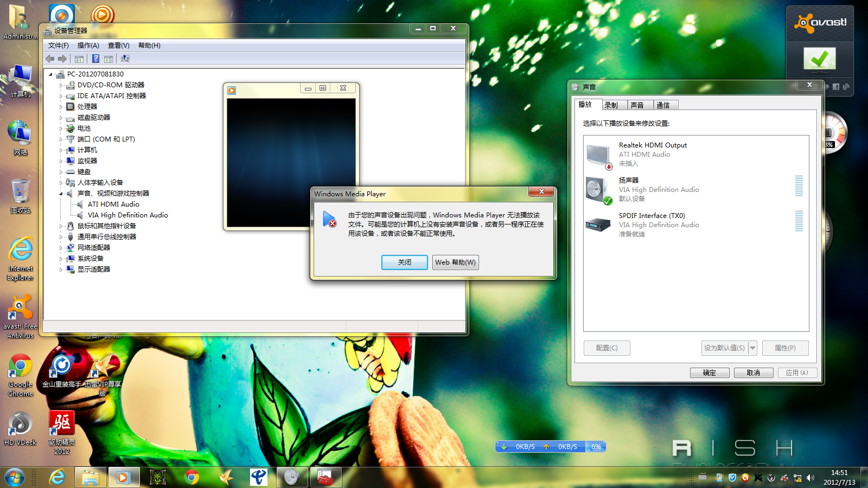Open HD VDeck desktop shortcut
This screenshot has height=488, width=868.
(20, 428)
